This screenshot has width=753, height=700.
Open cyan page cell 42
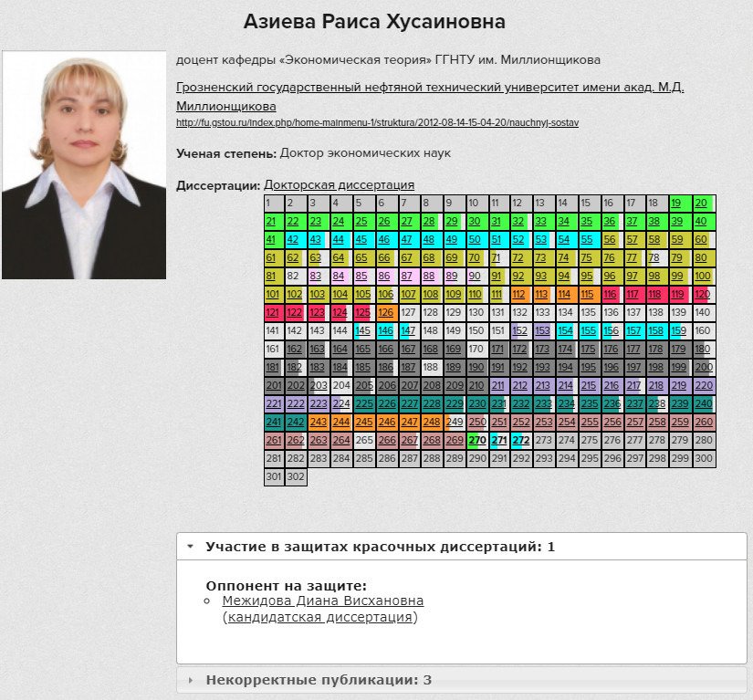[296, 240]
